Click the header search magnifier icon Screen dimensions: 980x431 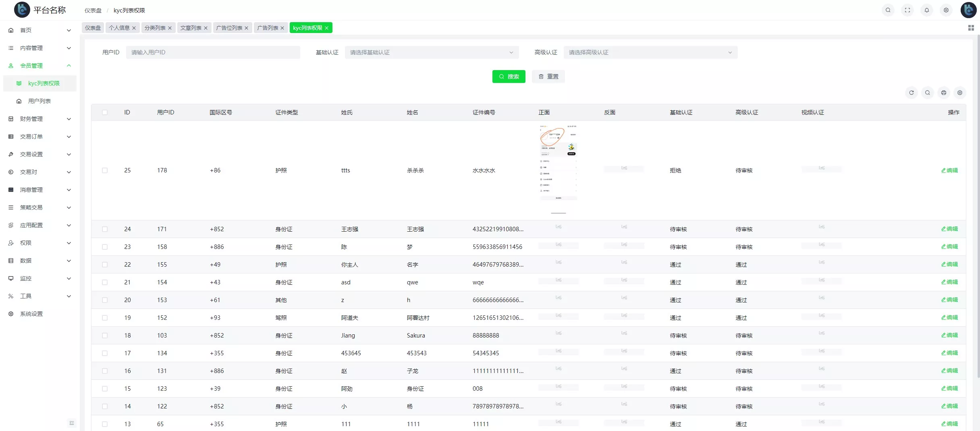[888, 10]
